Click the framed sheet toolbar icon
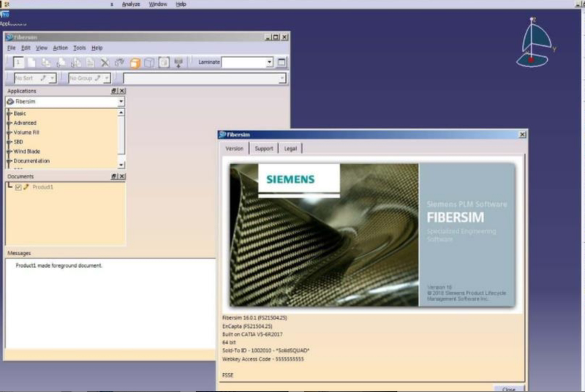The height and width of the screenshot is (392, 585). point(164,62)
